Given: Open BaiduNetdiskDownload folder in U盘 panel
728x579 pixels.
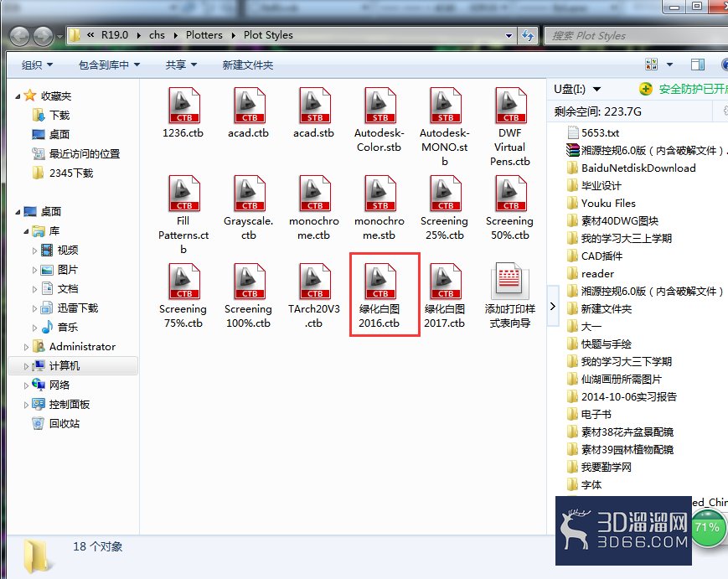Looking at the screenshot, I should [x=638, y=168].
